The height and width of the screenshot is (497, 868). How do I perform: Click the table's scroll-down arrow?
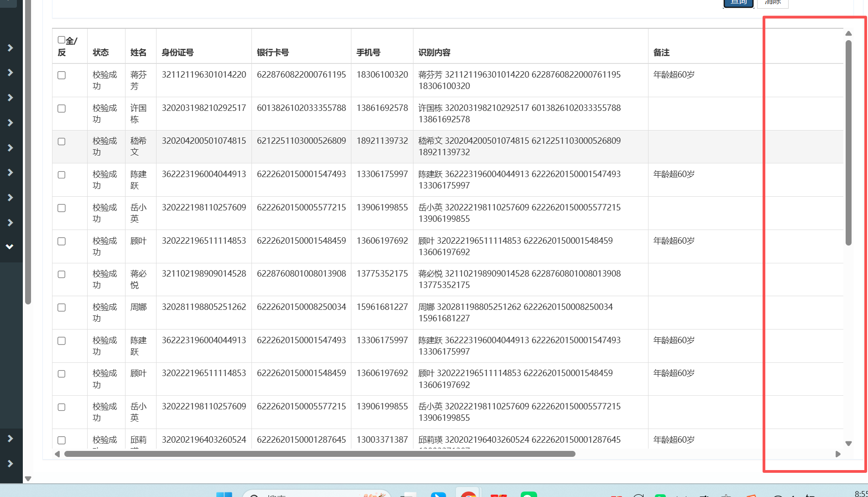pyautogui.click(x=848, y=444)
